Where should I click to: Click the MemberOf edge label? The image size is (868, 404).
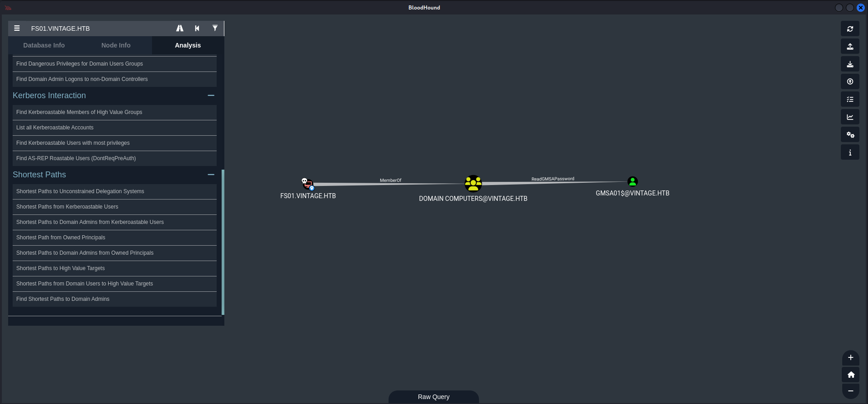click(x=390, y=180)
